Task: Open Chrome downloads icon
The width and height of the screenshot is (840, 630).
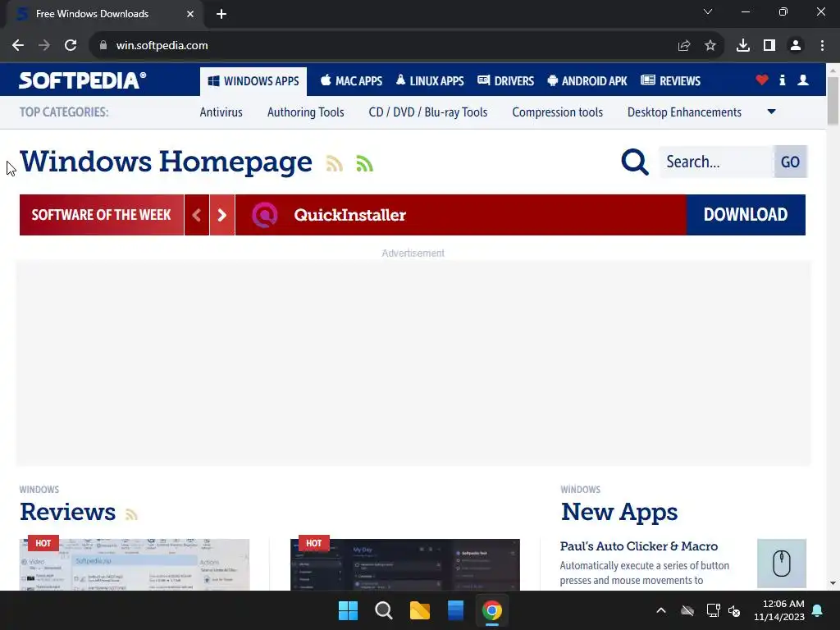Action: pos(743,46)
